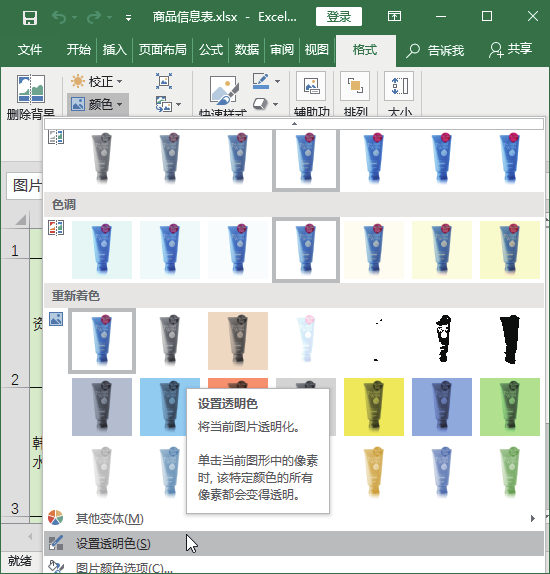Click the Login (登录) button
Image resolution: width=550 pixels, height=574 pixels.
tap(339, 16)
